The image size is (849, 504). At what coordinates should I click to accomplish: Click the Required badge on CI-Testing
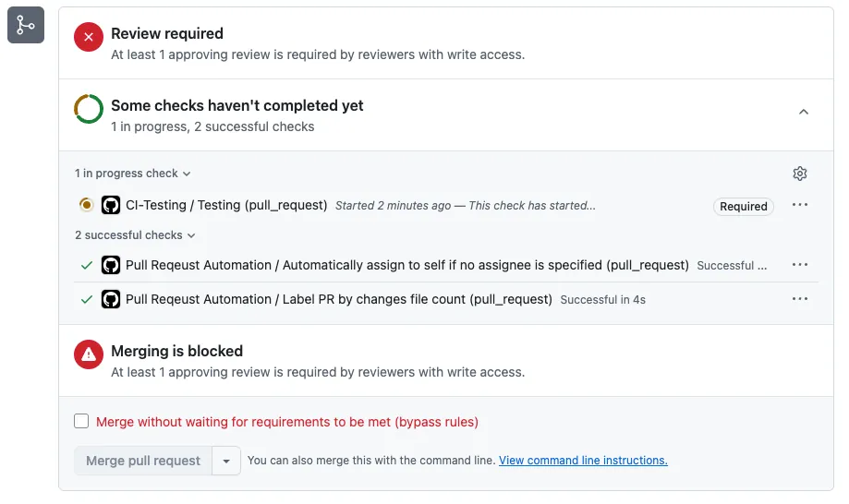tap(743, 207)
